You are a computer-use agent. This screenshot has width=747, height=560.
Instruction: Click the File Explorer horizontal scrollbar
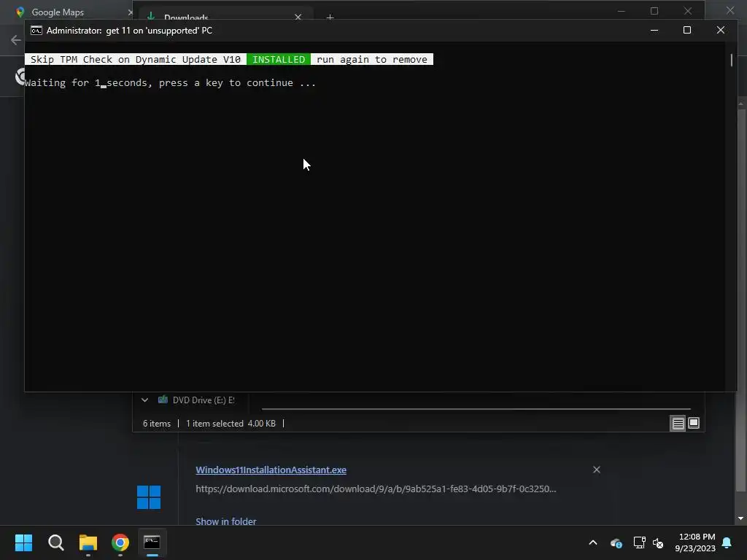476,408
